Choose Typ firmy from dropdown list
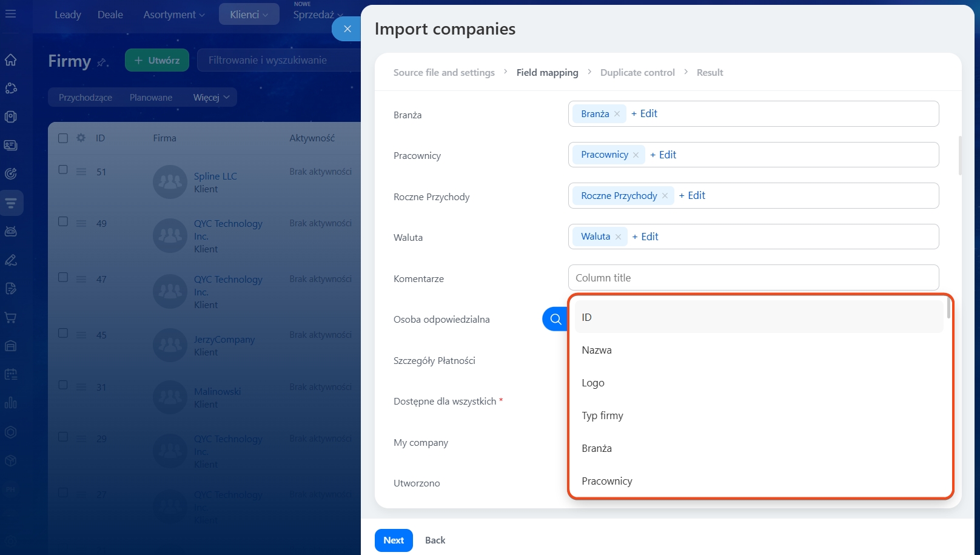This screenshot has width=980, height=555. pos(602,415)
